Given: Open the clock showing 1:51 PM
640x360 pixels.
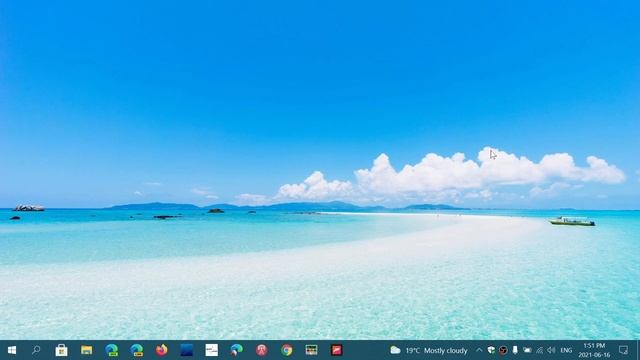Looking at the screenshot, I should point(594,350).
